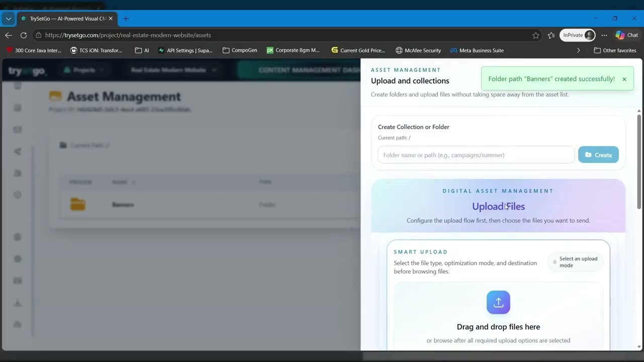
Task: Click the Drag and drop files here text
Action: tap(498, 327)
